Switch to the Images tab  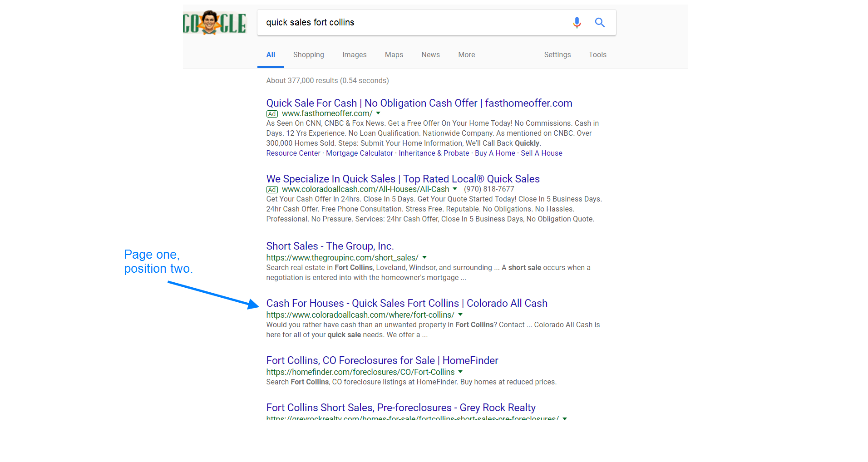click(x=354, y=54)
